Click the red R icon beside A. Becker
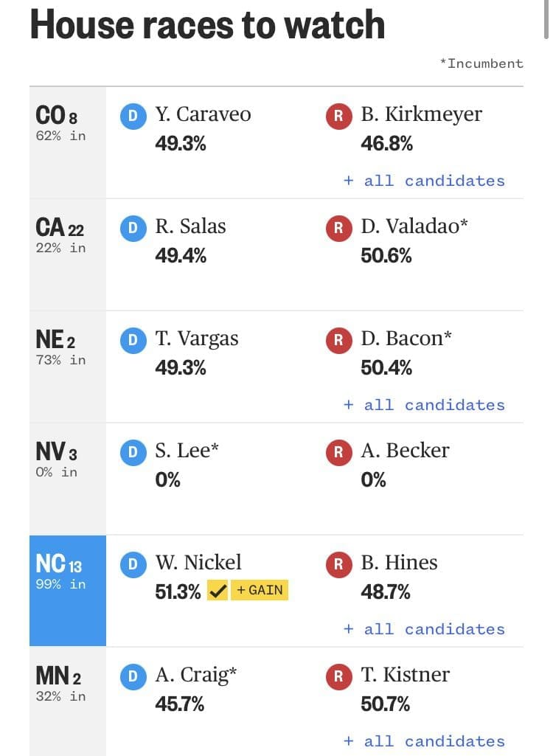 click(338, 451)
